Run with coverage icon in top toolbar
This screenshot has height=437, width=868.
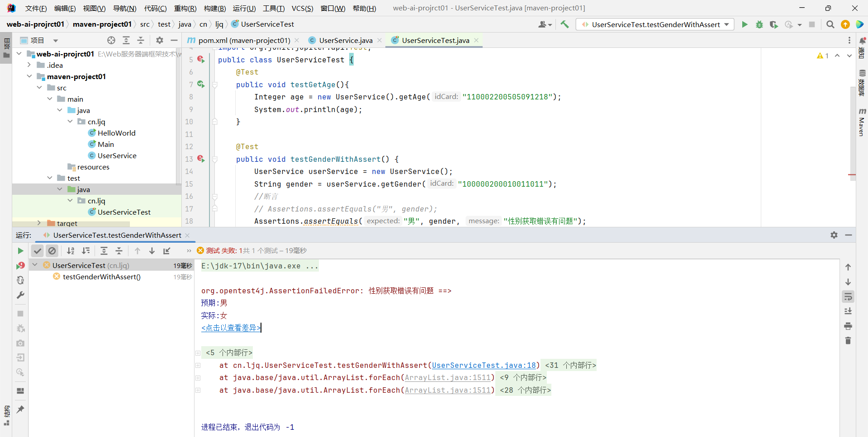774,24
